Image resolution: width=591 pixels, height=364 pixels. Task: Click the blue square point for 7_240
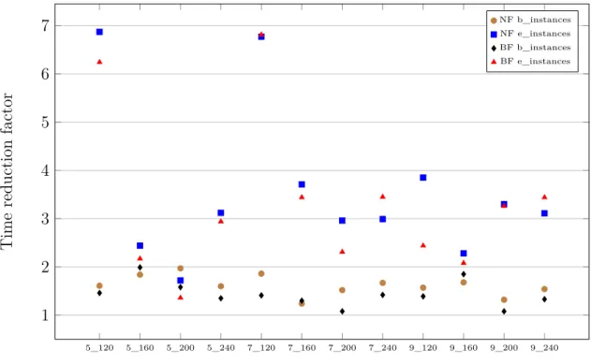382,219
